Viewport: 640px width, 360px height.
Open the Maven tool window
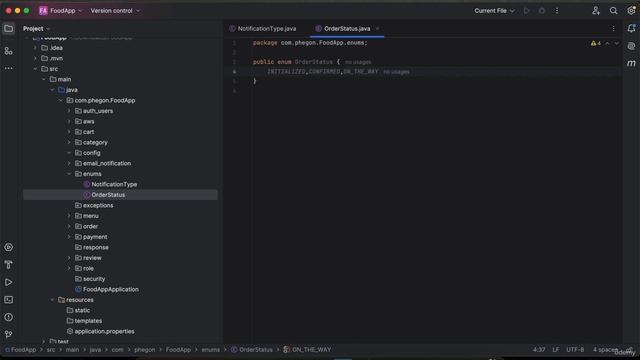point(631,63)
